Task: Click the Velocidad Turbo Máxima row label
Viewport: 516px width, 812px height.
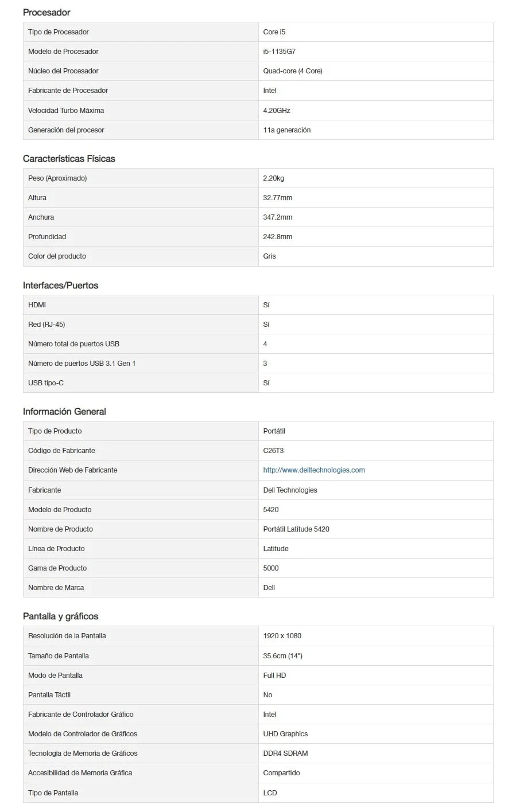Action: pos(66,110)
